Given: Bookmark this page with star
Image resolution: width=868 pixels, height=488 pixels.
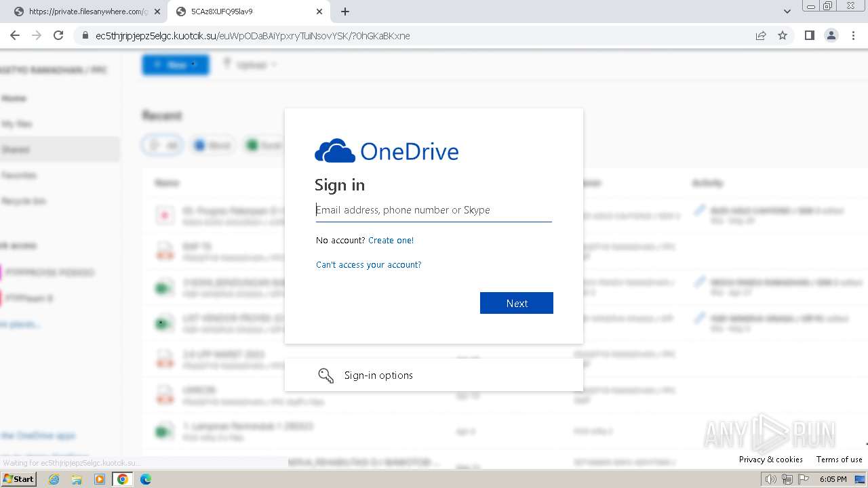Looking at the screenshot, I should [x=783, y=36].
